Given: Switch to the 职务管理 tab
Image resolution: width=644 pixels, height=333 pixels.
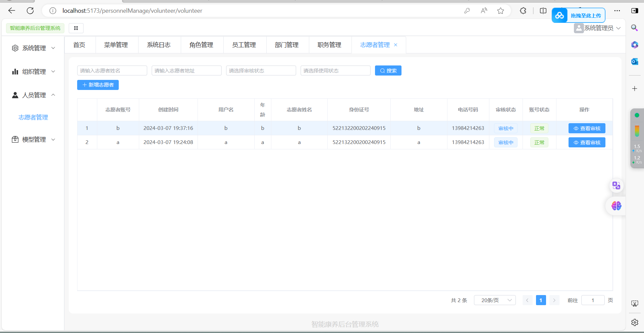Looking at the screenshot, I should tap(329, 45).
